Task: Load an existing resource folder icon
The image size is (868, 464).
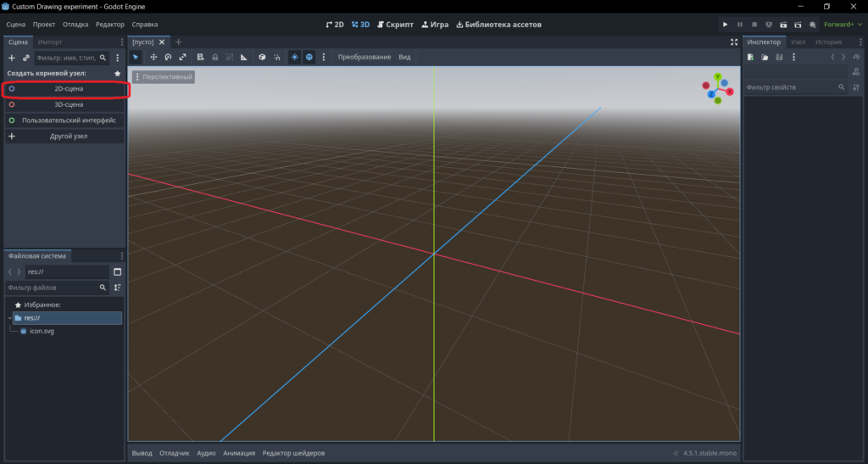Action: [765, 57]
